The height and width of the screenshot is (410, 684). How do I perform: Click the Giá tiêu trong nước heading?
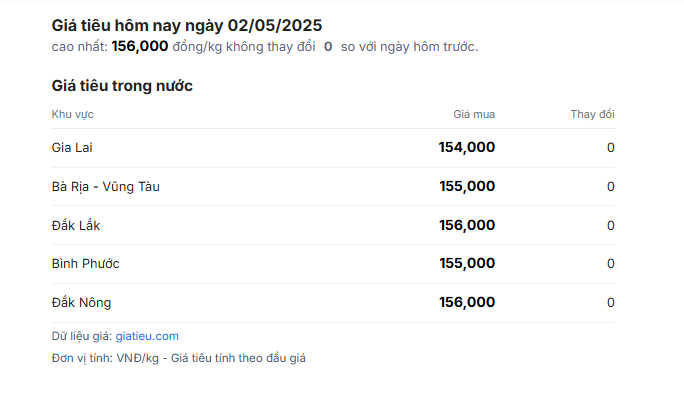122,85
